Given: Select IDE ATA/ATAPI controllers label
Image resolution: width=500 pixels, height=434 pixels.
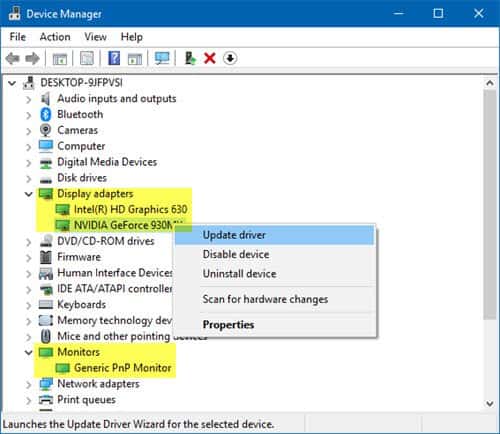Looking at the screenshot, I should point(114,289).
